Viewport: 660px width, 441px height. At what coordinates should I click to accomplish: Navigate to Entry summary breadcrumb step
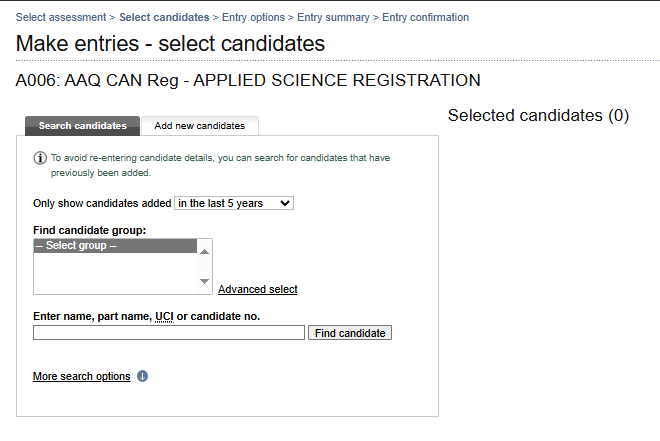(x=333, y=18)
